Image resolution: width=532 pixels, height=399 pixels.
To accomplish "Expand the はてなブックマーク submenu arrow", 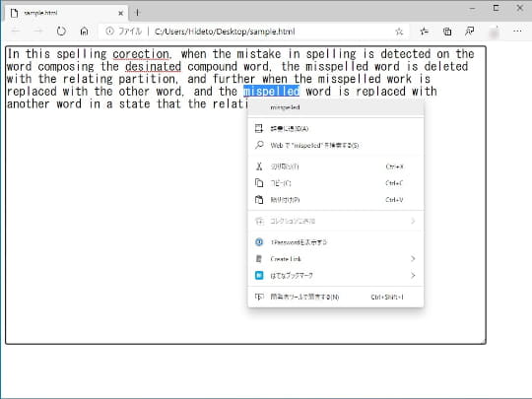I will (x=413, y=276).
